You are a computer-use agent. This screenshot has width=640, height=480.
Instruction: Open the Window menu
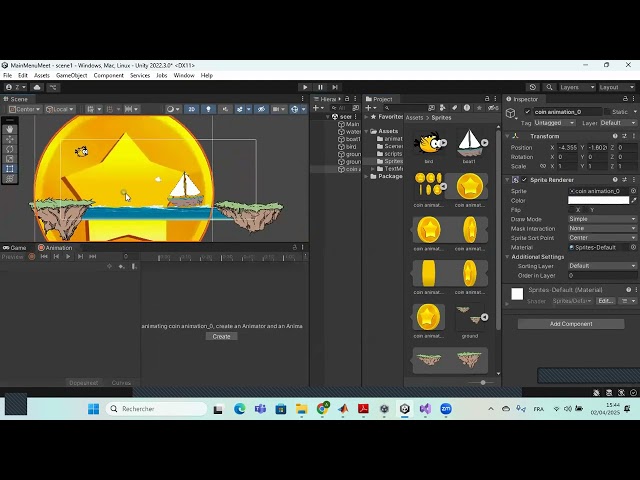coord(184,76)
